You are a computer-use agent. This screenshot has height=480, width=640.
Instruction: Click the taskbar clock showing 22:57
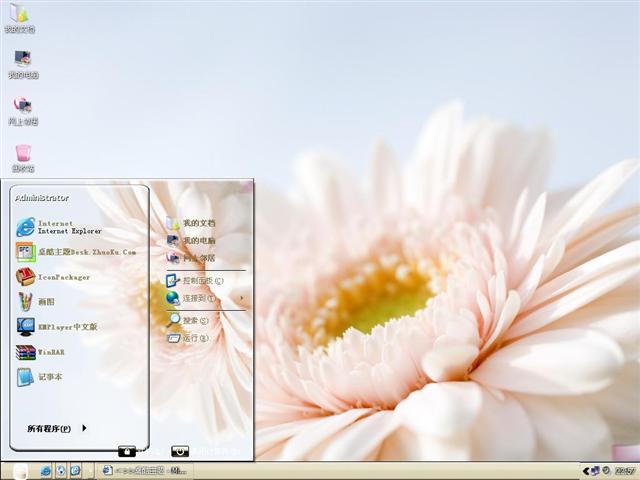pos(624,471)
